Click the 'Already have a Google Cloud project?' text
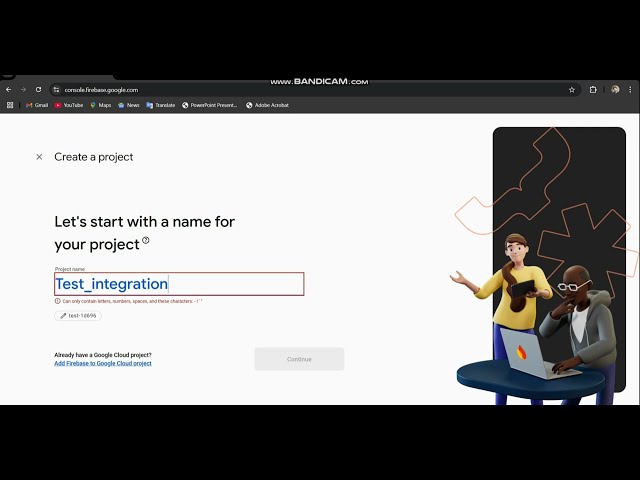The width and height of the screenshot is (640, 480). pos(103,355)
